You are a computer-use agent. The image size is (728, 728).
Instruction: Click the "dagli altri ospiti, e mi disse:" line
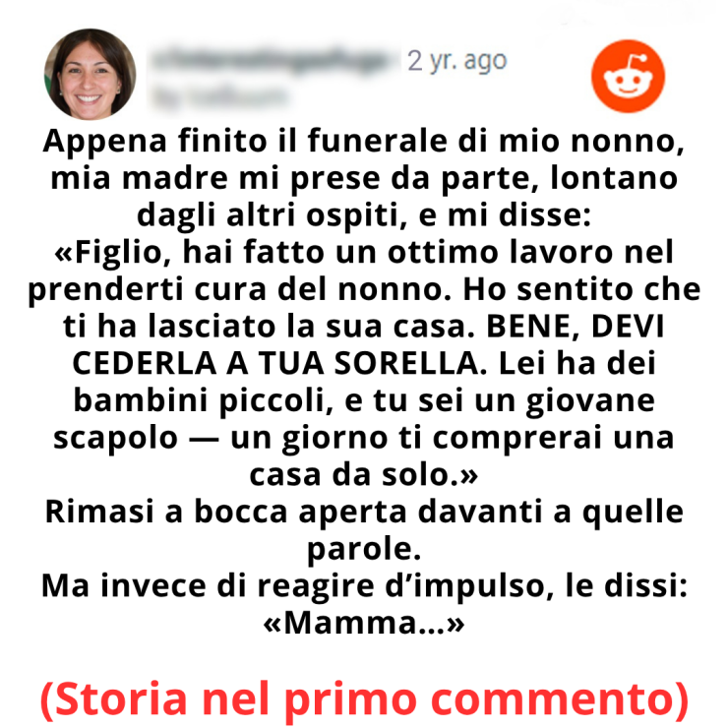(x=364, y=216)
